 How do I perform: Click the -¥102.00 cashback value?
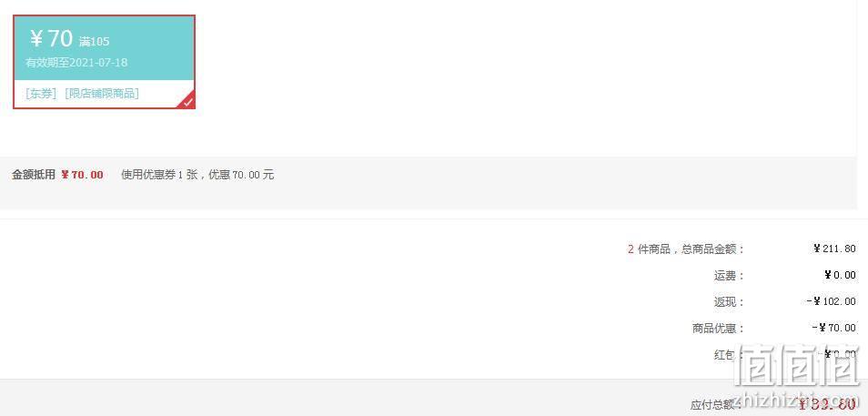pyautogui.click(x=832, y=301)
